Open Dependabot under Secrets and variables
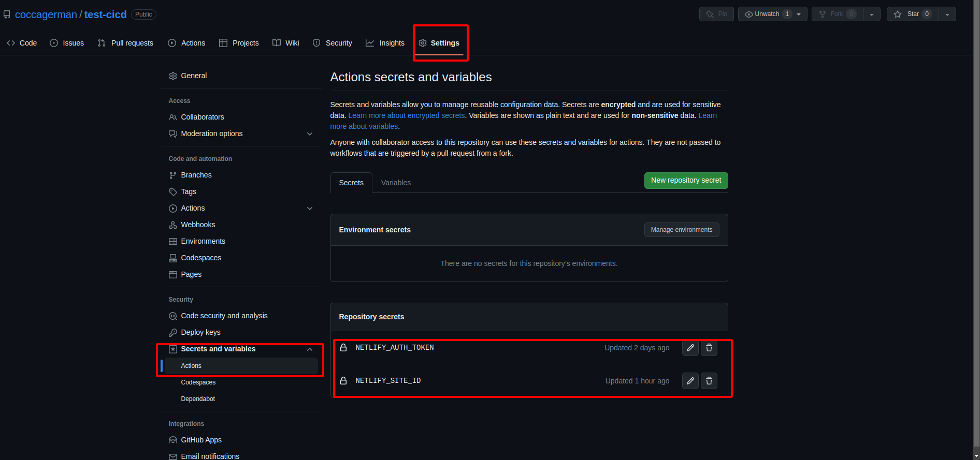Screen dimensions: 980x460 (198, 399)
